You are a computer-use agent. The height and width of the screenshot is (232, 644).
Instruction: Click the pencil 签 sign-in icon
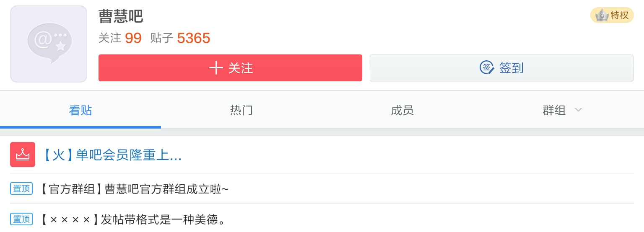pos(487,68)
